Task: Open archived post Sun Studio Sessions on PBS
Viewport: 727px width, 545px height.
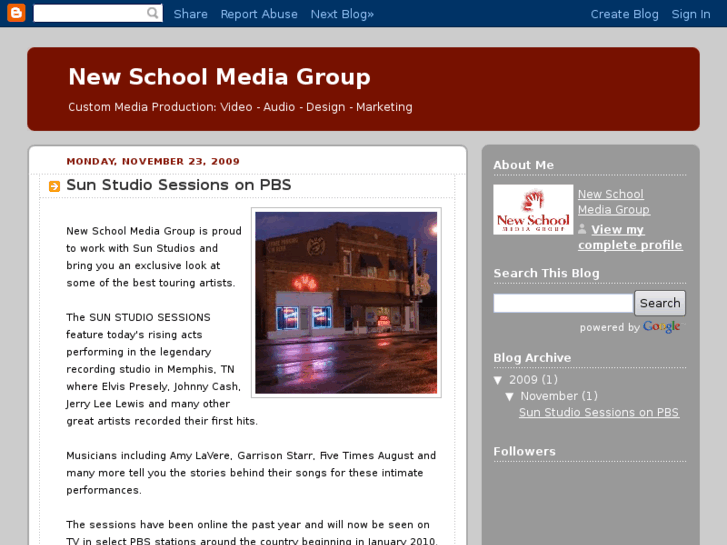Action: click(599, 412)
